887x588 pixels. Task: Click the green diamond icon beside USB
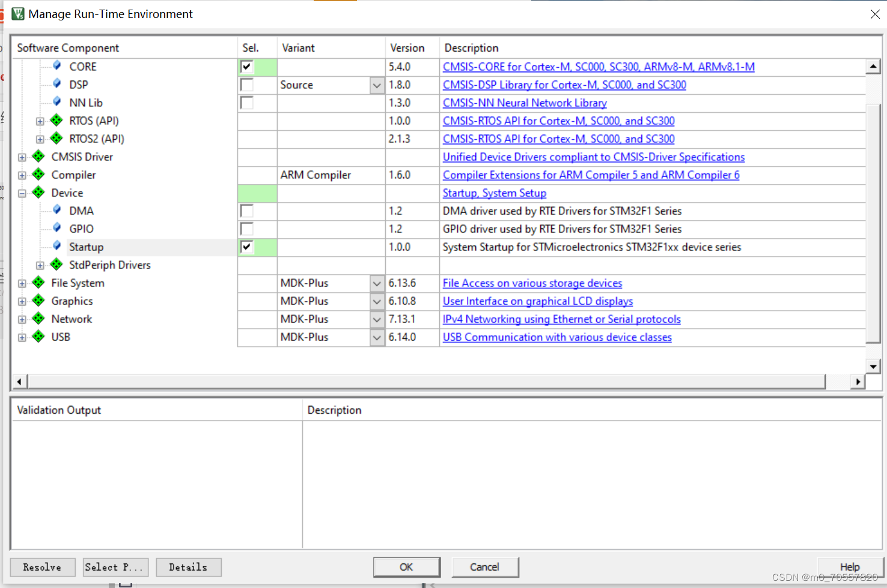(x=38, y=336)
